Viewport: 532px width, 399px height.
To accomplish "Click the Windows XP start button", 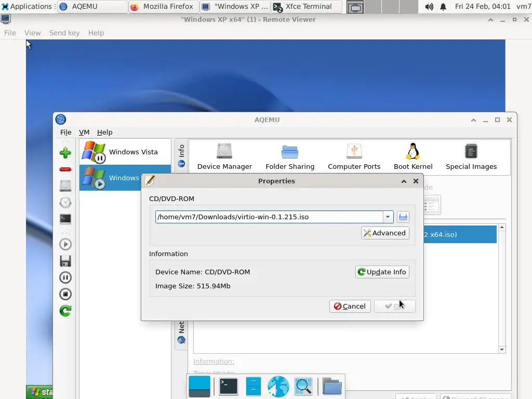I will click(x=39, y=392).
